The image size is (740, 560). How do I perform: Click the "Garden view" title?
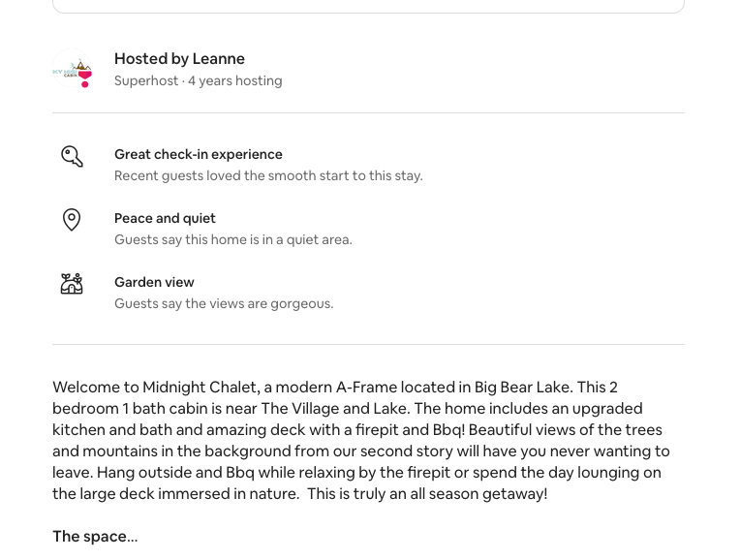[154, 282]
